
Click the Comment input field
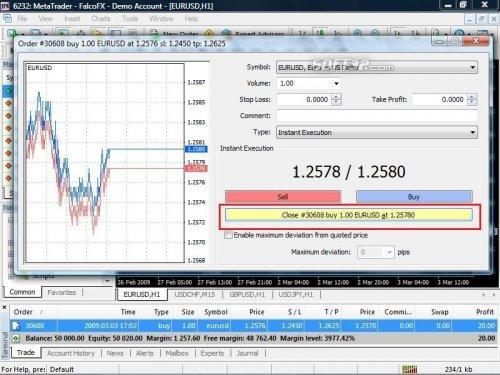coord(377,116)
